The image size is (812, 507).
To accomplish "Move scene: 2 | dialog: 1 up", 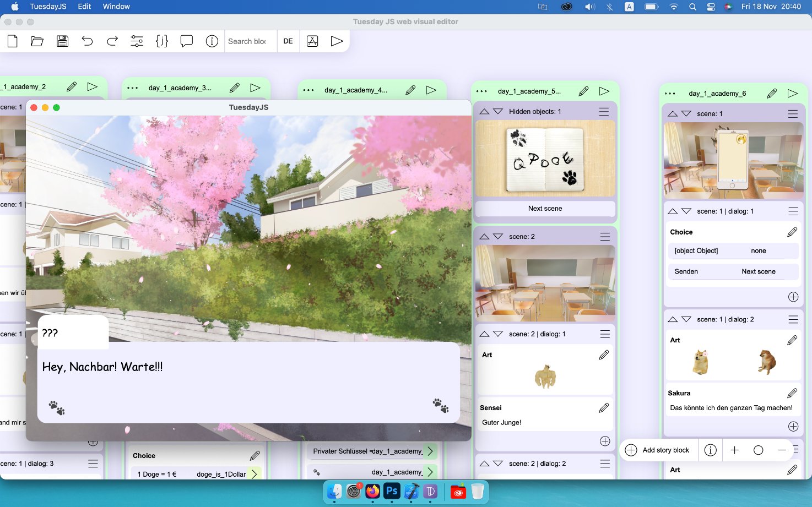I will point(484,334).
